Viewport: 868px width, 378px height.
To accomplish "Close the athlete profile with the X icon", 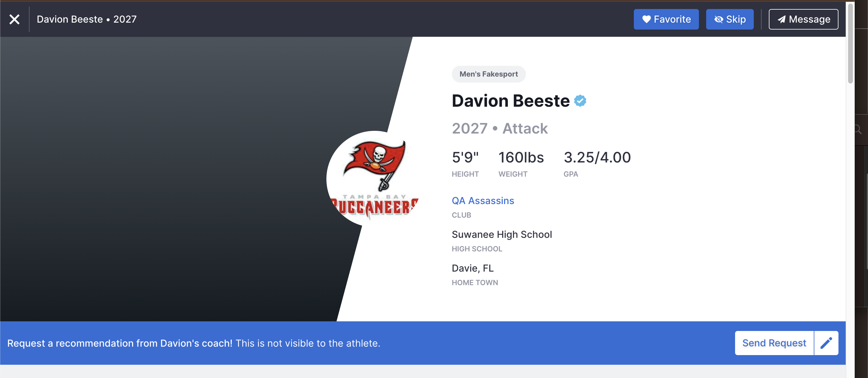I will point(14,19).
